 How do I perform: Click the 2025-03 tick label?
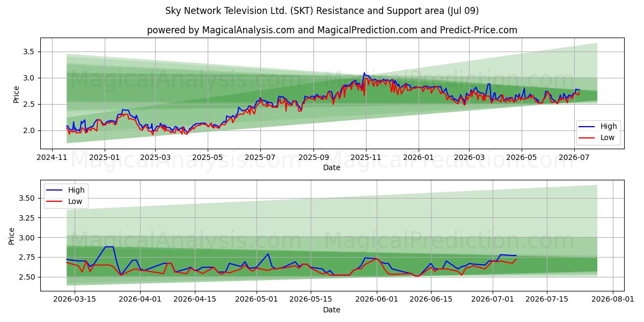(155, 157)
